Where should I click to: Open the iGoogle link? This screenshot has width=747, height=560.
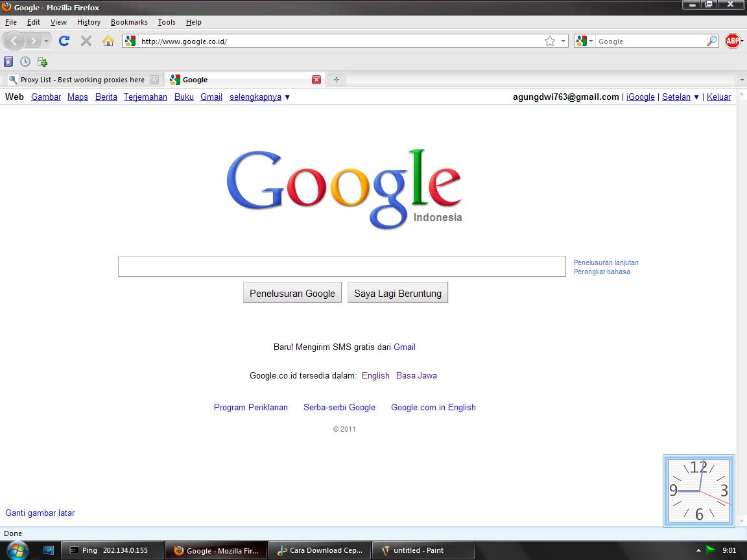[x=640, y=97]
